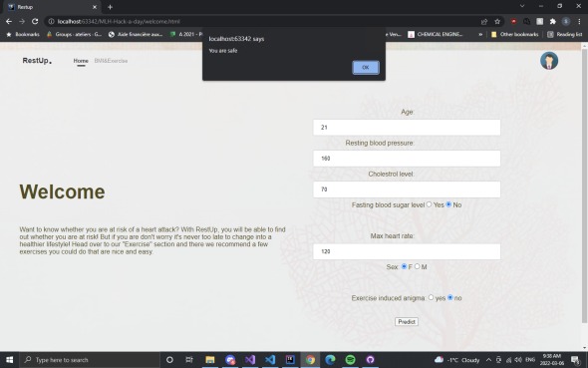Open Cortana circle icon
Screen dimensions: 588x368
pos(169,360)
